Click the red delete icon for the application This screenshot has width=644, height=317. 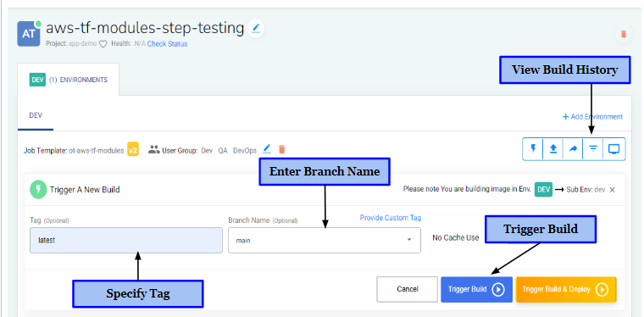point(624,34)
